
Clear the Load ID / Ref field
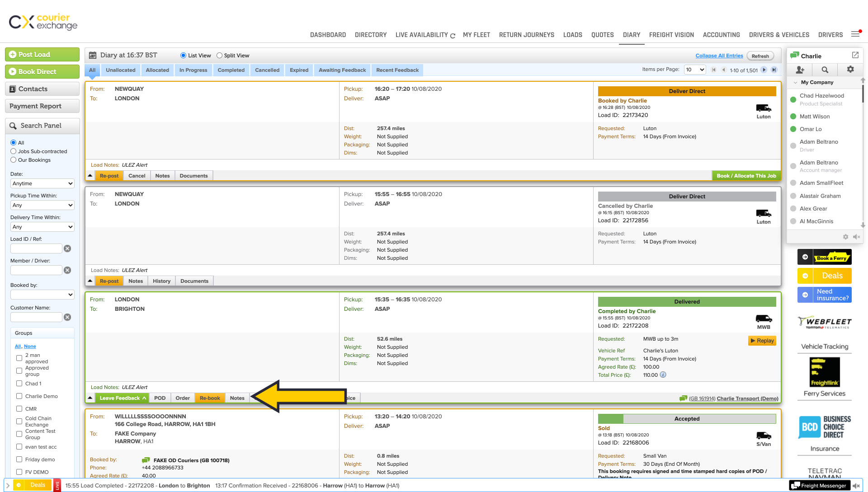point(67,248)
